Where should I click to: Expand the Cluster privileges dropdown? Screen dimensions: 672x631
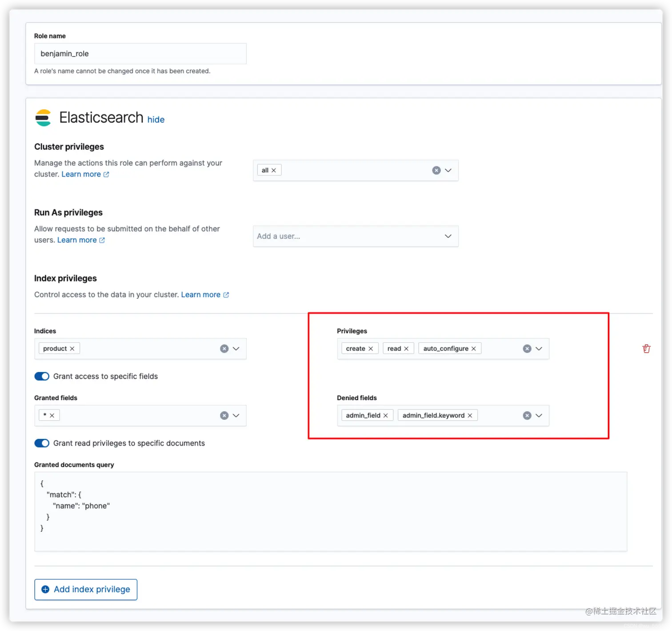[x=448, y=170]
